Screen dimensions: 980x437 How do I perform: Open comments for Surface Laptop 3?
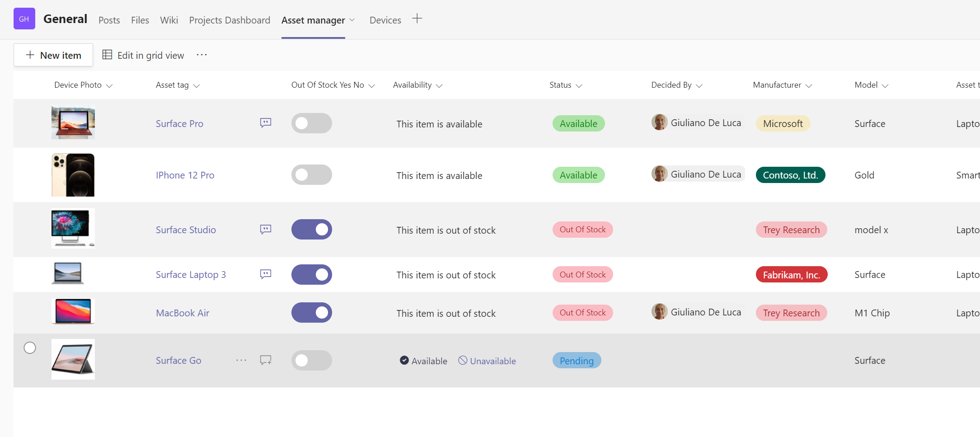[x=266, y=274]
